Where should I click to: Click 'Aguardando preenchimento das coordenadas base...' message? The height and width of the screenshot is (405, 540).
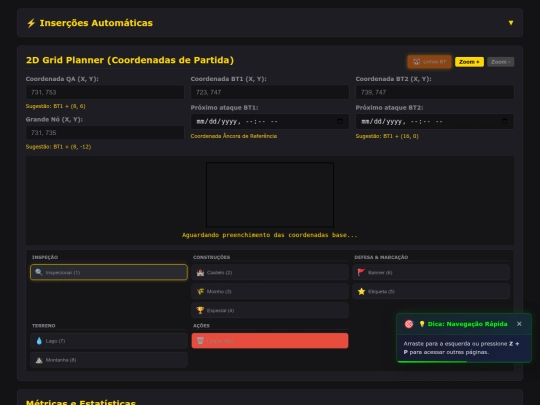coord(270,235)
